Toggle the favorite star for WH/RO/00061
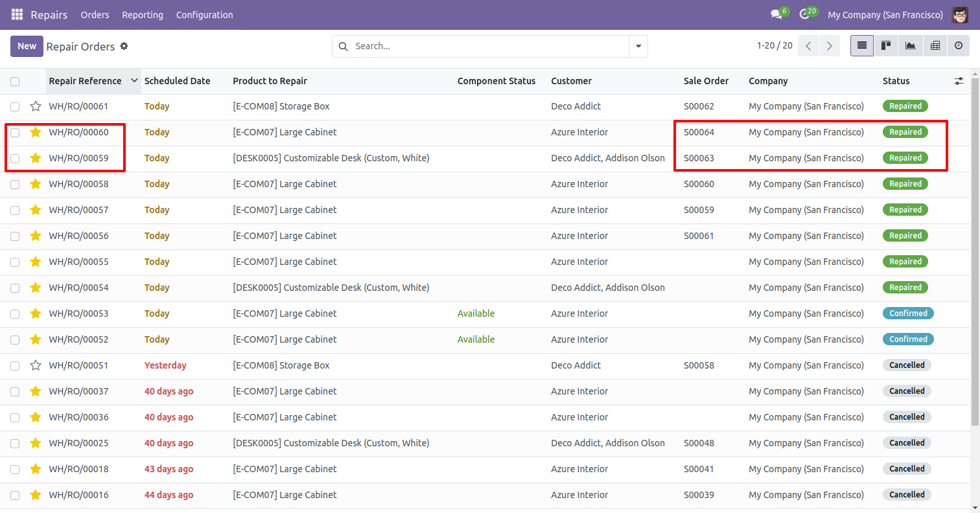The image size is (980, 513). 36,106
